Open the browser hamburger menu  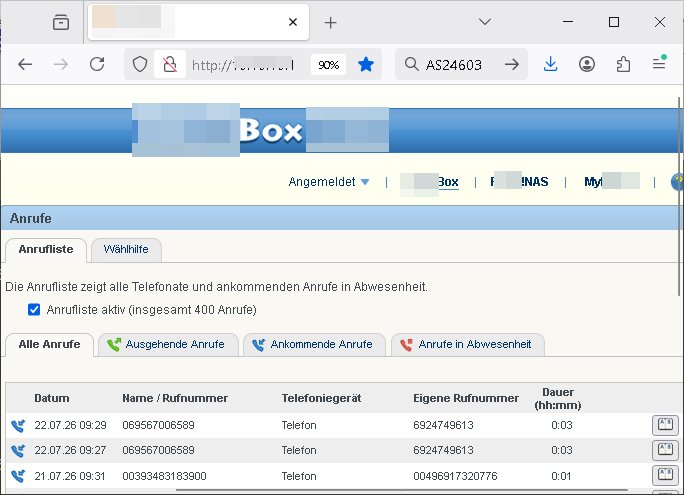coord(659,64)
